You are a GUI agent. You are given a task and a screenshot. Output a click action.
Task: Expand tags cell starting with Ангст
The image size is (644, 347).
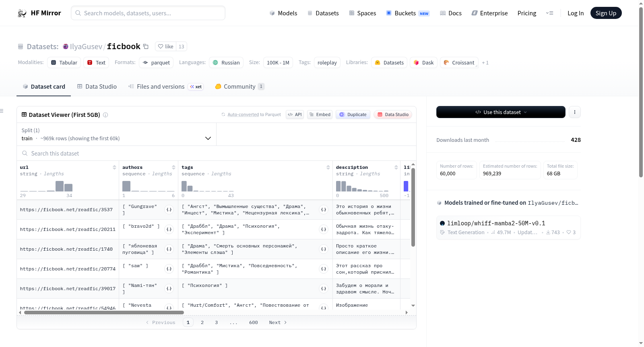[324, 210]
